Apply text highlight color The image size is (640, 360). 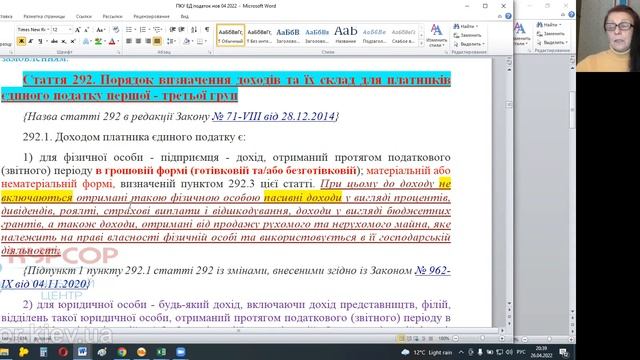pos(98,41)
